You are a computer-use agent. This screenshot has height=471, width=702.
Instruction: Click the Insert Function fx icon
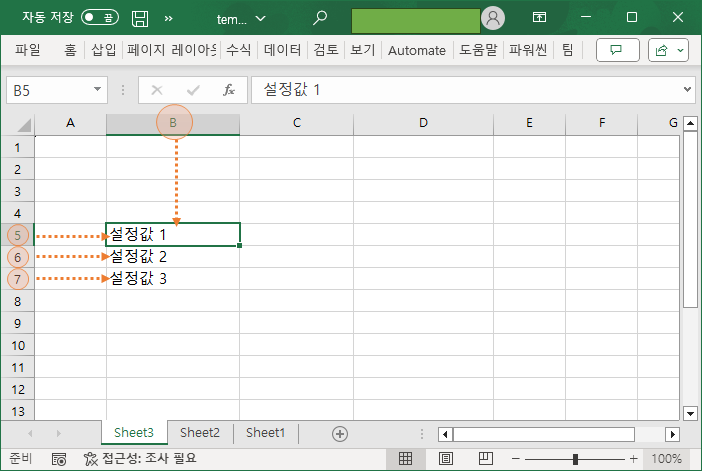click(228, 90)
